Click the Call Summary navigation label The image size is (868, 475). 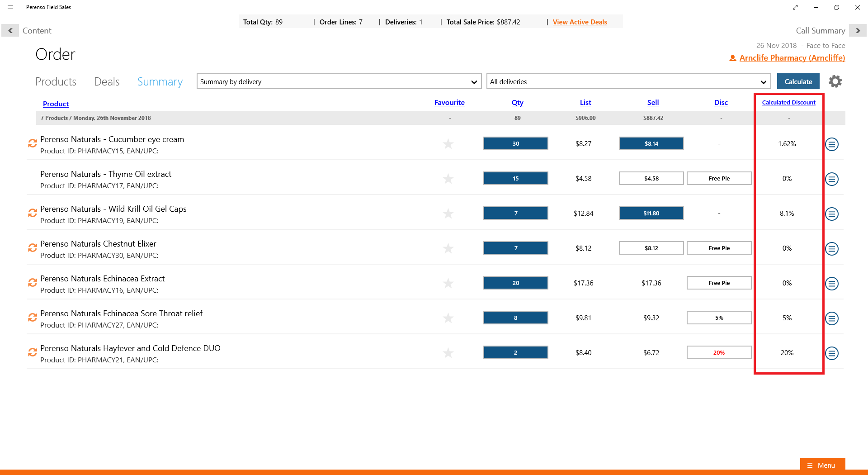pyautogui.click(x=820, y=30)
